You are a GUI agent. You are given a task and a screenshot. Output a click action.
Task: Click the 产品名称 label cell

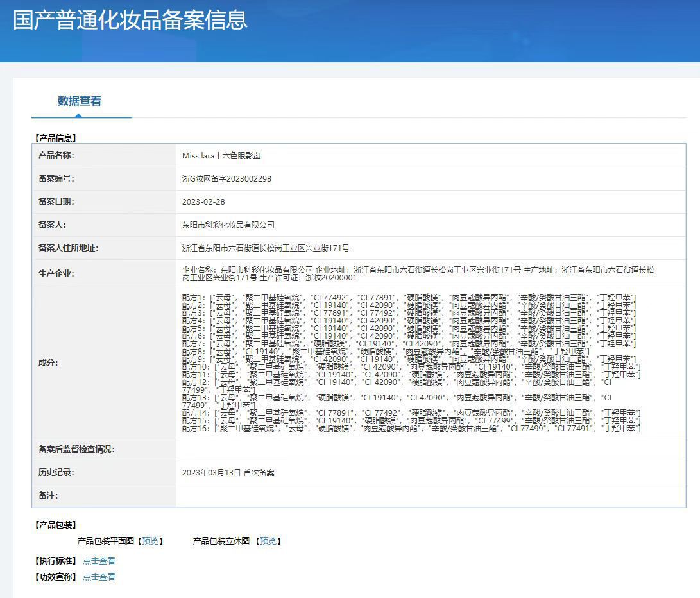tap(104, 155)
